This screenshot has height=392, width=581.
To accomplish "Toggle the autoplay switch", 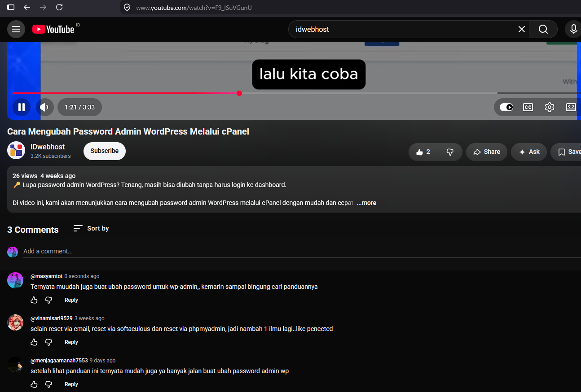I will click(x=506, y=107).
